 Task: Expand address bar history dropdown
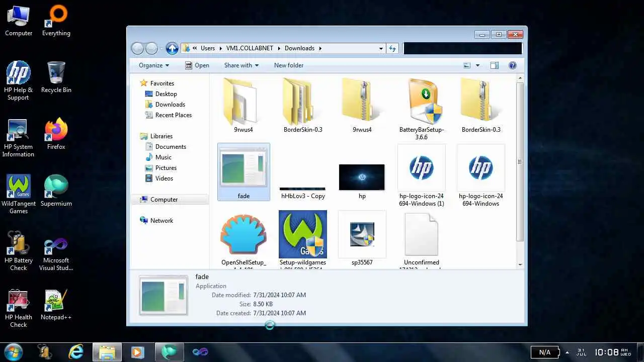tap(381, 48)
